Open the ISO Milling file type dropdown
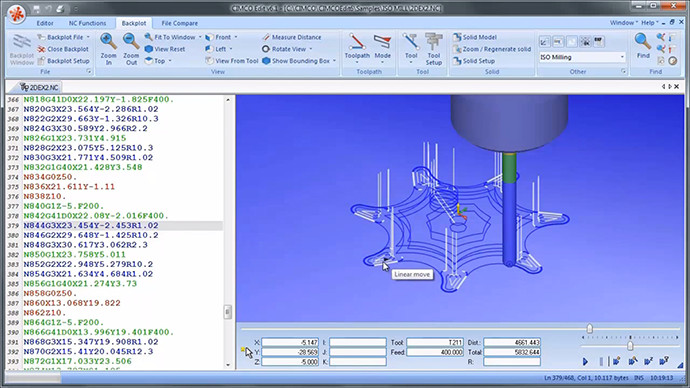 click(582, 57)
